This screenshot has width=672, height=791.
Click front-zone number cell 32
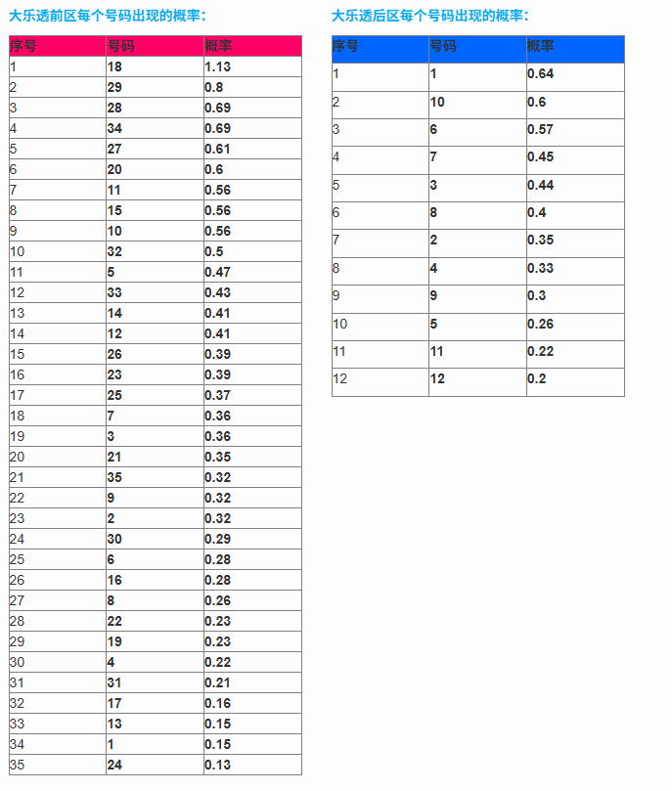coord(155,251)
